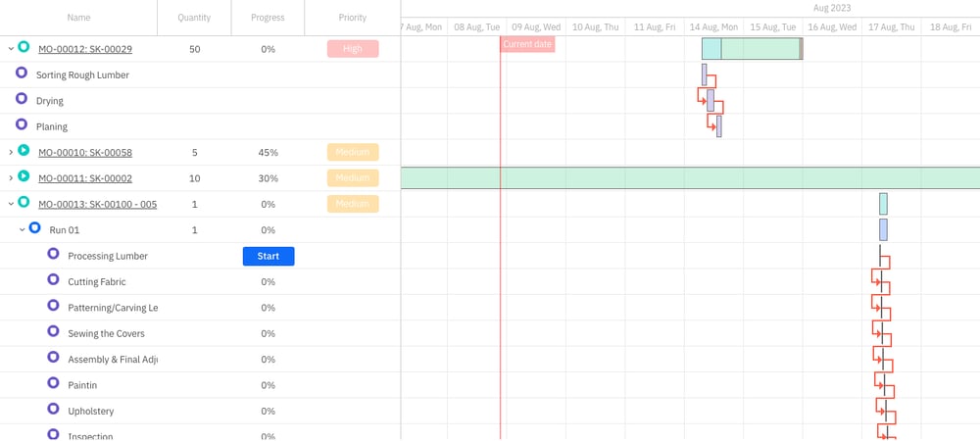Click the play status icon for MO-00010: SK-00058
The height and width of the screenshot is (441, 980).
click(24, 151)
